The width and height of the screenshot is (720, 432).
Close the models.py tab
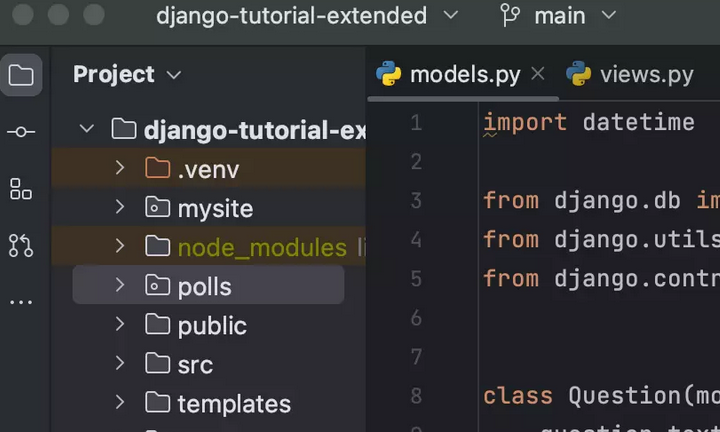pyautogui.click(x=538, y=73)
